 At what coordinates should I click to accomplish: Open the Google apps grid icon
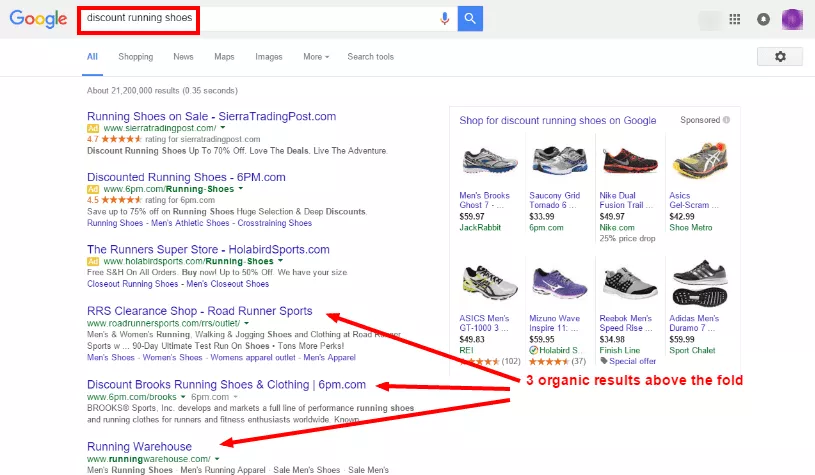(734, 19)
